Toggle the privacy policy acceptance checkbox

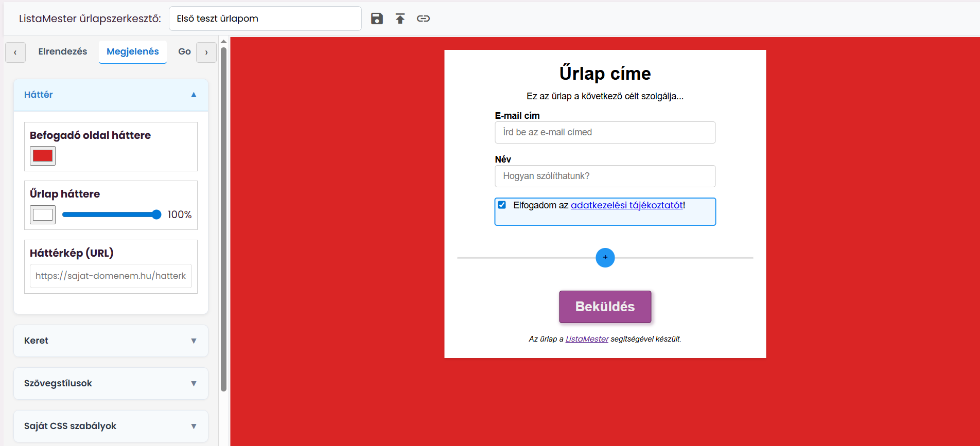coord(502,205)
